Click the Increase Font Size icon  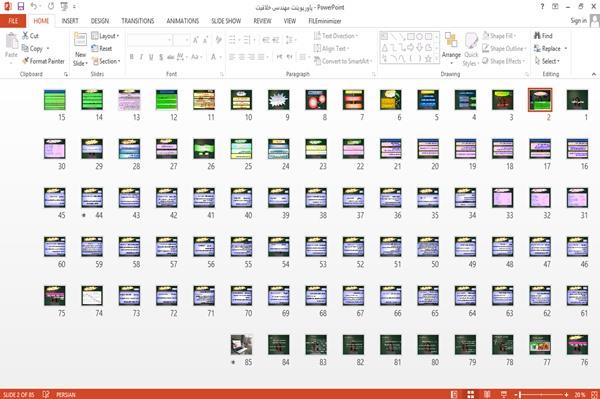tap(196, 40)
